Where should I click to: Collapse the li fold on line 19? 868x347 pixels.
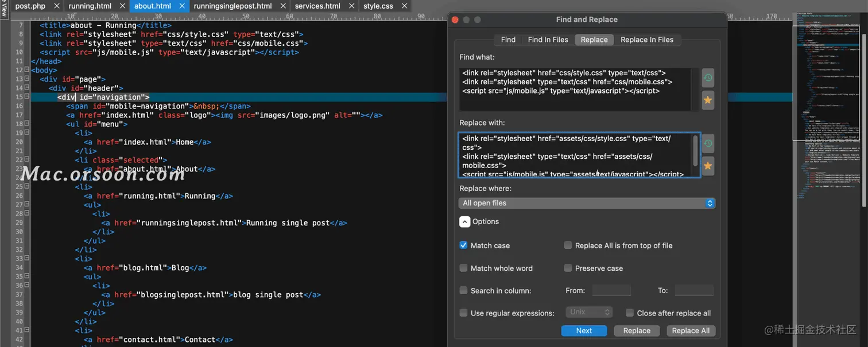tap(26, 132)
